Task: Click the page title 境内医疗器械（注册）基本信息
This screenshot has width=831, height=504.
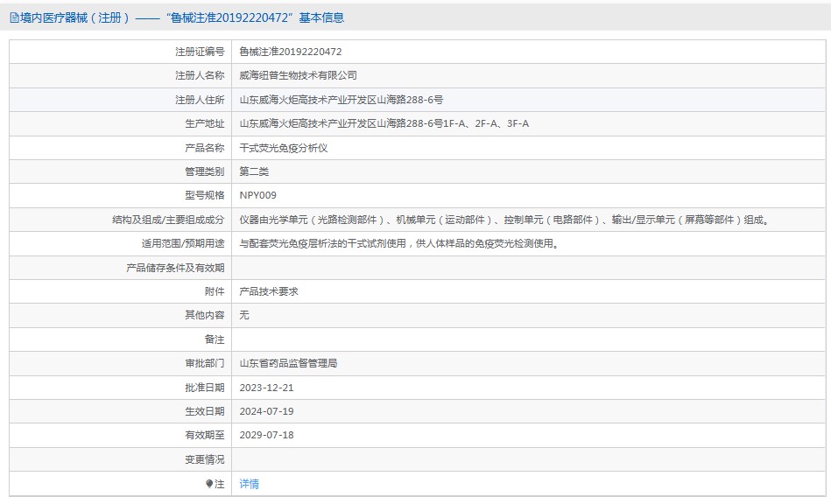Action: (x=182, y=18)
